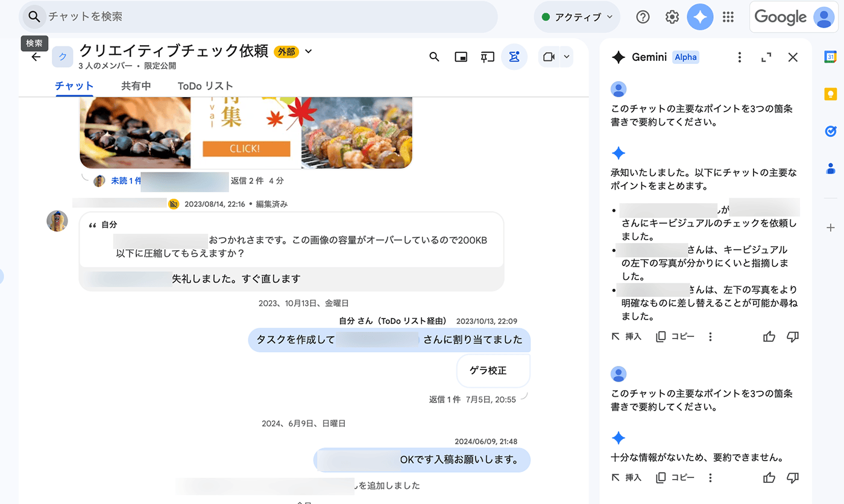Click the space avatar labeled ク
Screen dimensions: 844x504
point(62,57)
